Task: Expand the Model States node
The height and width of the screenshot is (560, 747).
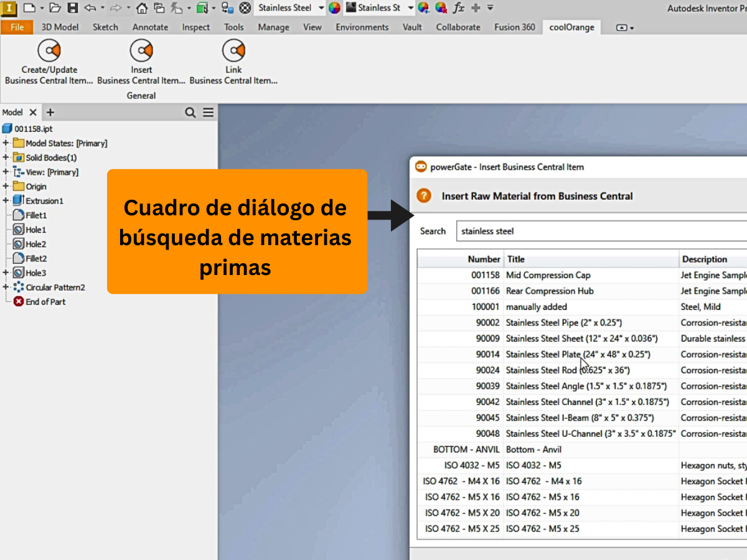Action: click(6, 143)
